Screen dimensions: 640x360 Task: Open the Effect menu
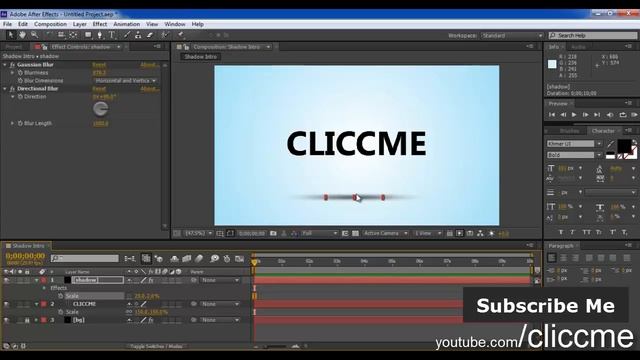(x=100, y=24)
